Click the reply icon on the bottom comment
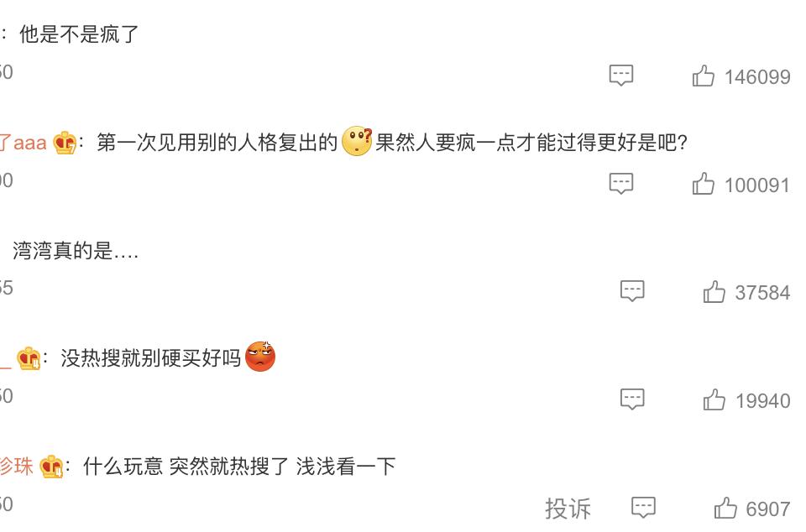Viewport: 806px width, 532px height. pyautogui.click(x=642, y=507)
